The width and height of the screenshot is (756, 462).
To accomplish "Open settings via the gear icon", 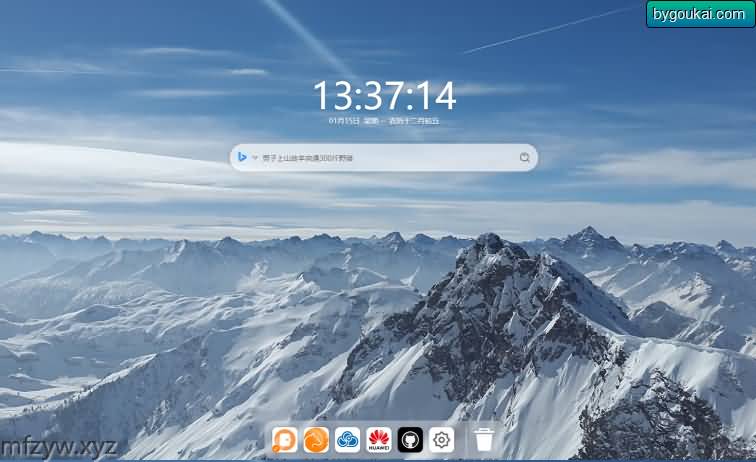I will click(x=441, y=440).
